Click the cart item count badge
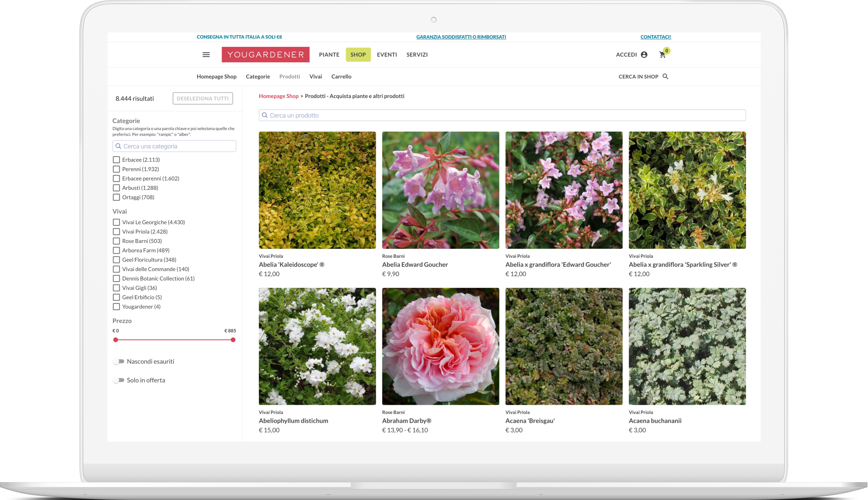The height and width of the screenshot is (500, 868). point(666,50)
